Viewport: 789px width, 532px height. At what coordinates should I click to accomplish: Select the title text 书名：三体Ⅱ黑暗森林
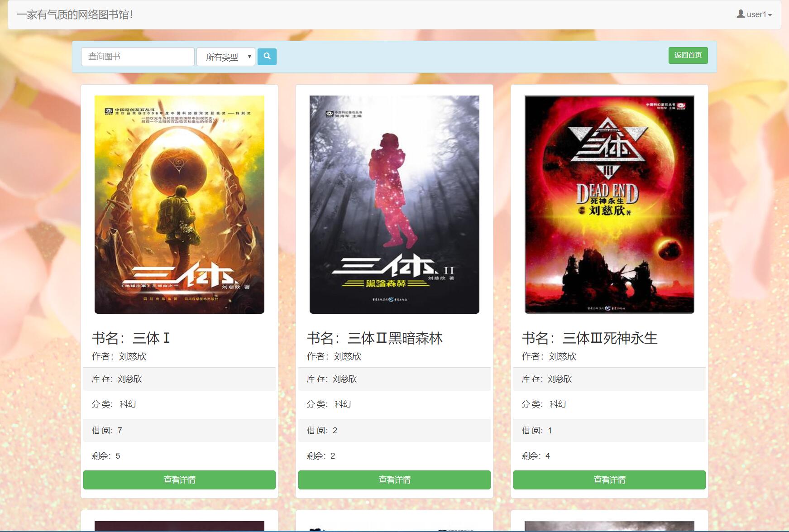coord(375,338)
